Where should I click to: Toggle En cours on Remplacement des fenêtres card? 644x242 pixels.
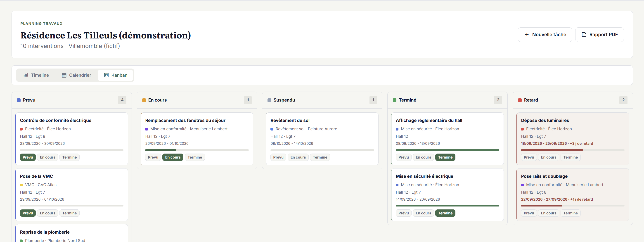[173, 157]
